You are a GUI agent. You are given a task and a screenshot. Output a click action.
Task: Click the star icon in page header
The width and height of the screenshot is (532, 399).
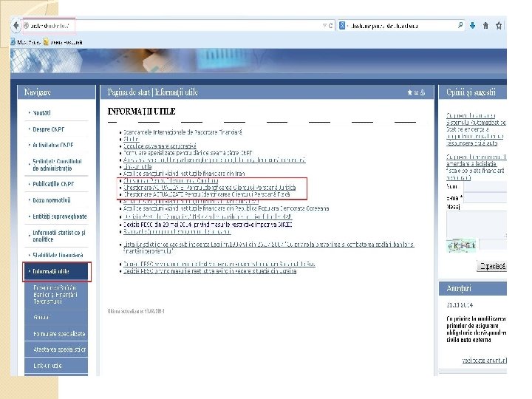409,92
